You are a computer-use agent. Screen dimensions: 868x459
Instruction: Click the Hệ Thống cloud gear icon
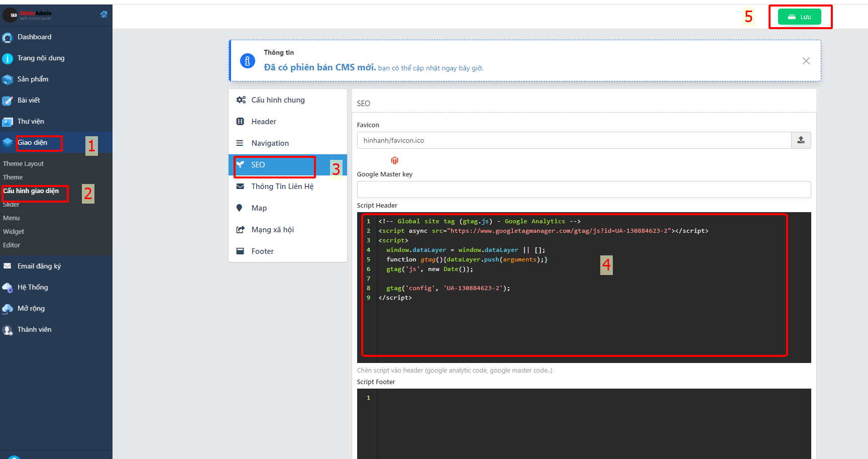(x=8, y=288)
